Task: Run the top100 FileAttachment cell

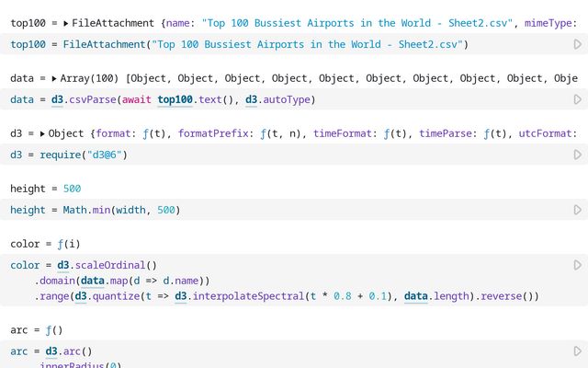Action: [x=578, y=44]
